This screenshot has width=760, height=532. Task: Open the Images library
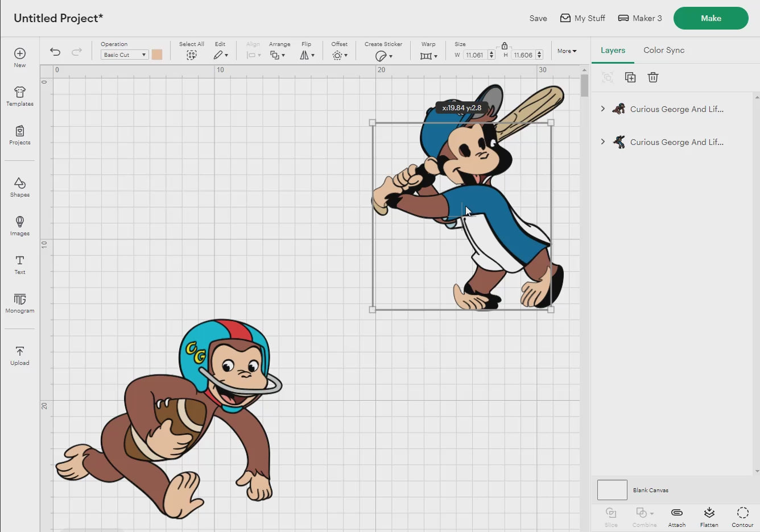(20, 226)
